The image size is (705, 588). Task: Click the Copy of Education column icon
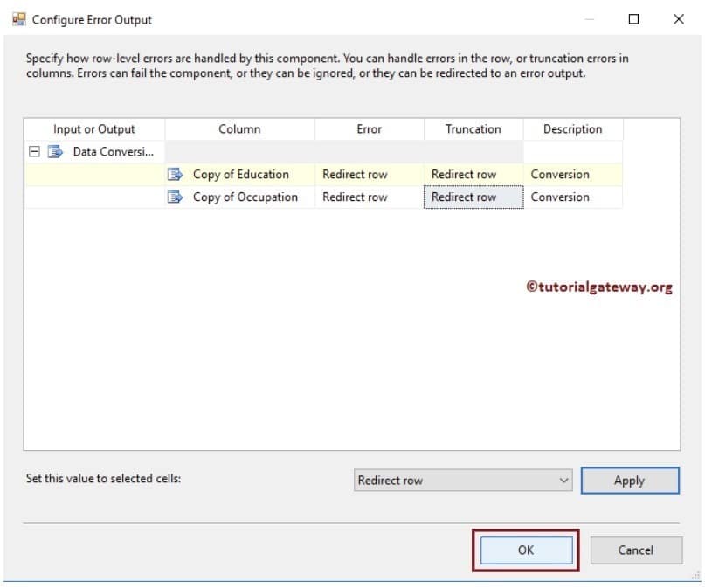click(175, 174)
